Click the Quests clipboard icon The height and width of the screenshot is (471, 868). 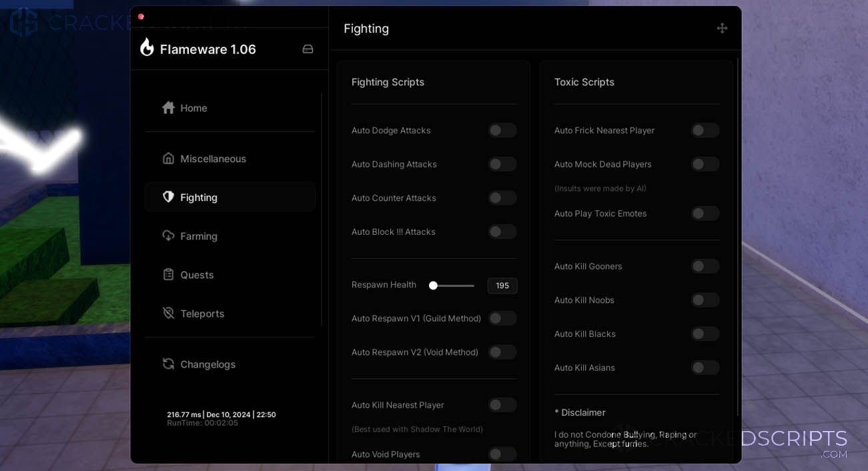[x=168, y=274]
